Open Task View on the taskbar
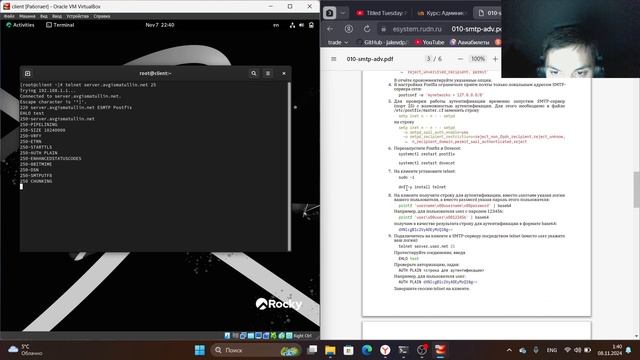This screenshot has height=360, width=640. (x=312, y=350)
